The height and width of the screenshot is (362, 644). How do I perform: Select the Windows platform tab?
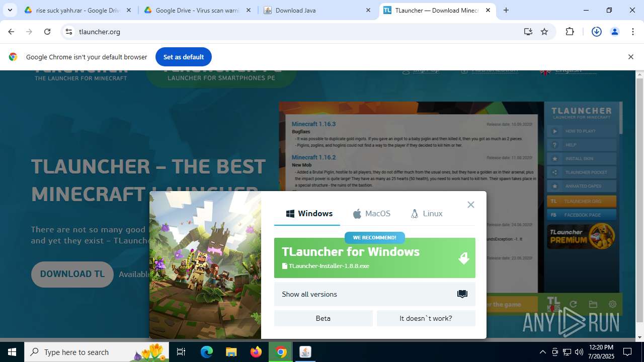coord(309,214)
